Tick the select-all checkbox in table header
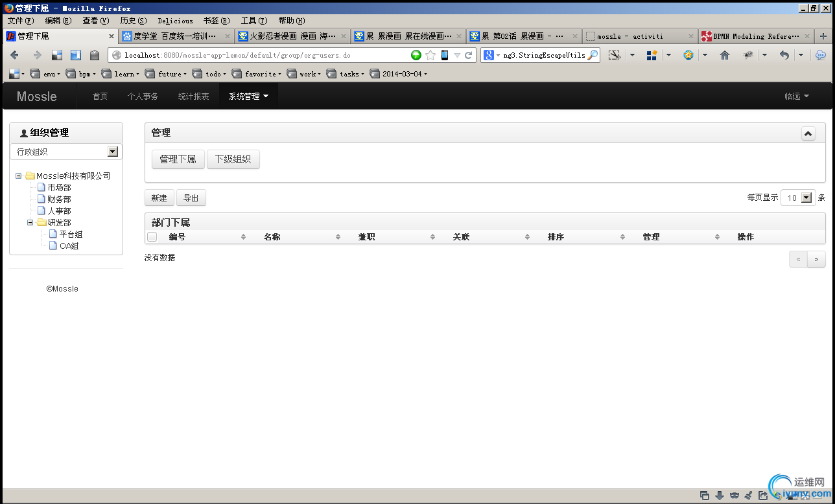 152,237
